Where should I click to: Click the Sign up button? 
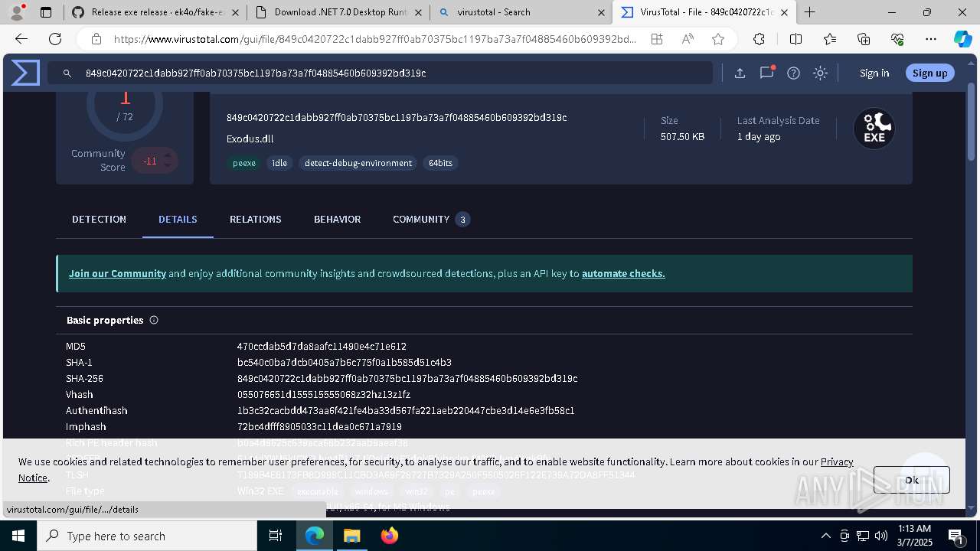930,73
